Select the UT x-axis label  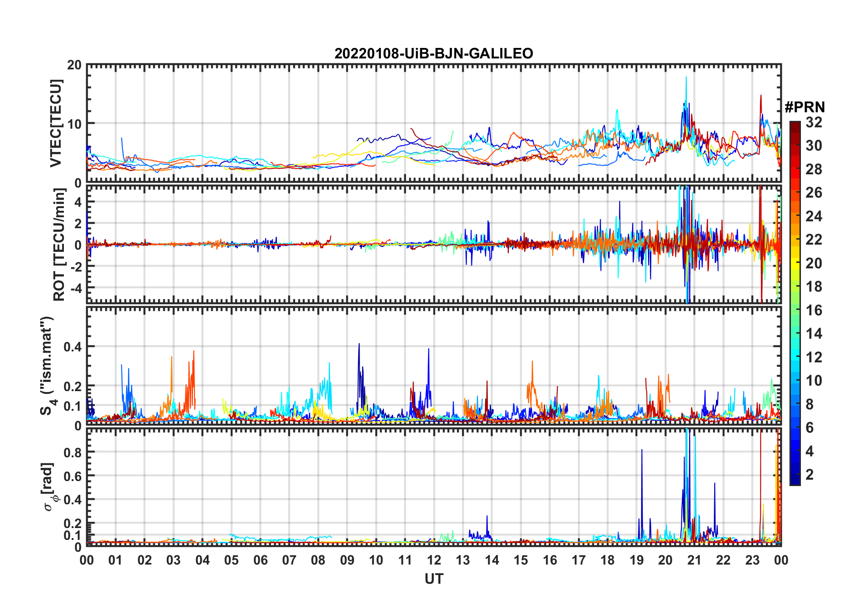pos(434,579)
